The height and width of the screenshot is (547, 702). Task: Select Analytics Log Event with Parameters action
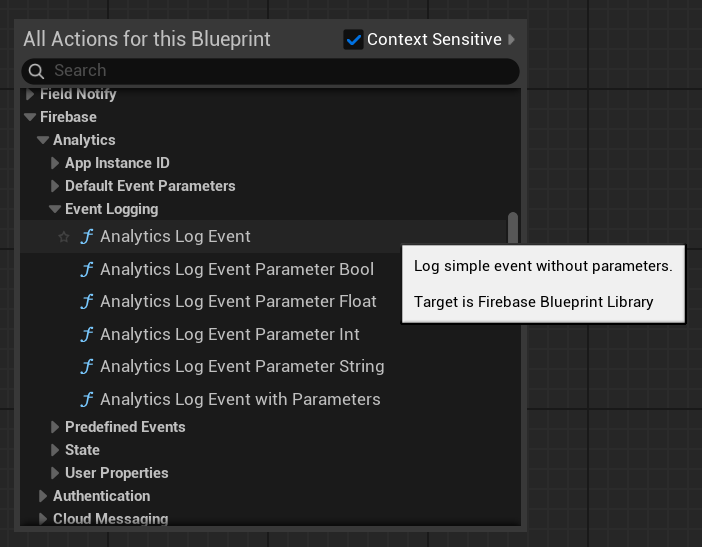coord(240,399)
